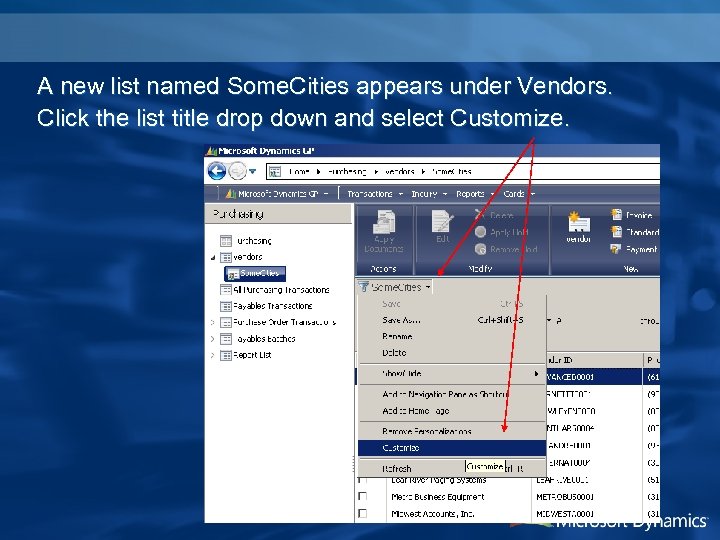The width and height of the screenshot is (720, 540).
Task: Choose Remove Personalizations
Action: pos(452,432)
